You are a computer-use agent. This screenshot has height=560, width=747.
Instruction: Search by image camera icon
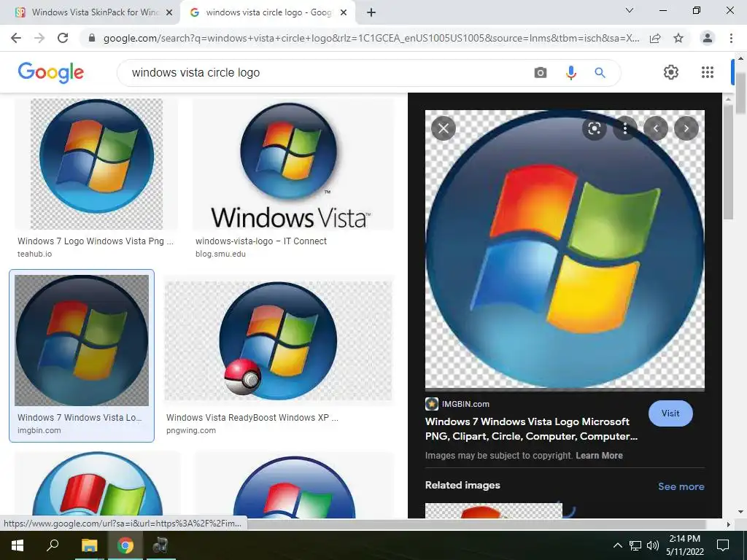point(541,72)
